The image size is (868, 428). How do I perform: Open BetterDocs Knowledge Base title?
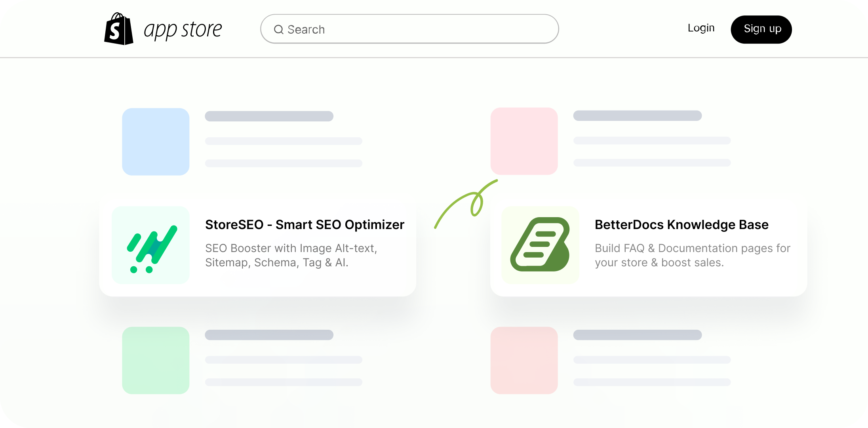[681, 225]
